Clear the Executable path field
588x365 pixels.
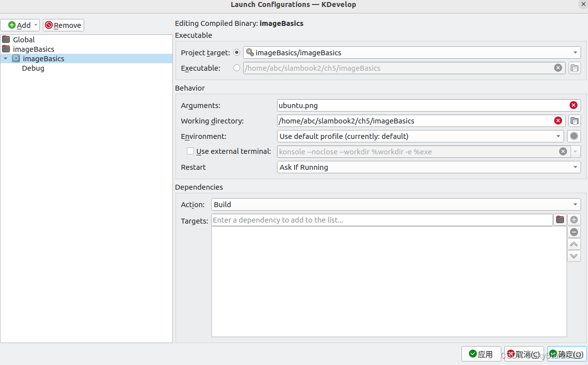(x=558, y=68)
